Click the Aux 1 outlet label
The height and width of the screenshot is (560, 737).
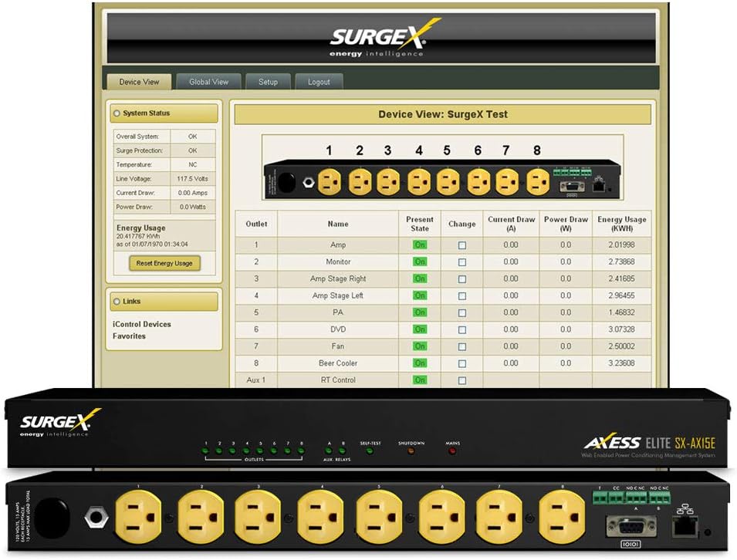(256, 380)
